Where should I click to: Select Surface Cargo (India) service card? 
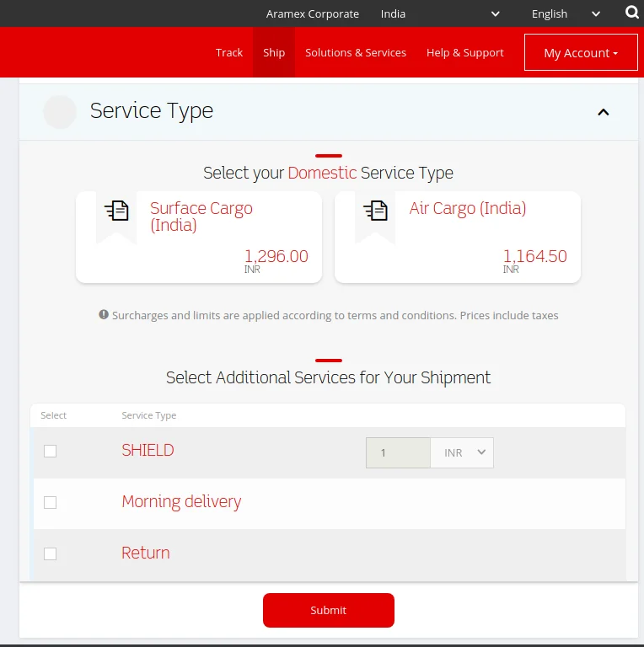pyautogui.click(x=199, y=237)
